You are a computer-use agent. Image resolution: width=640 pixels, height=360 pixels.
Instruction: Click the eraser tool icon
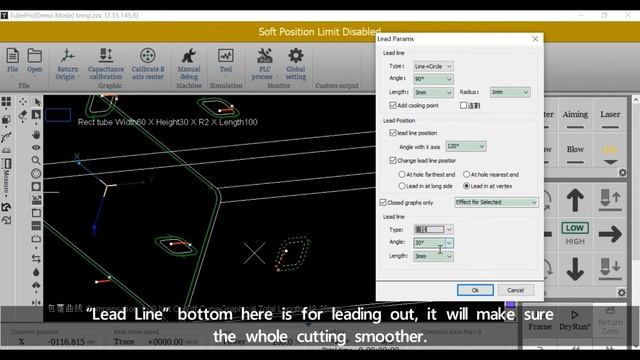pyautogui.click(x=23, y=115)
